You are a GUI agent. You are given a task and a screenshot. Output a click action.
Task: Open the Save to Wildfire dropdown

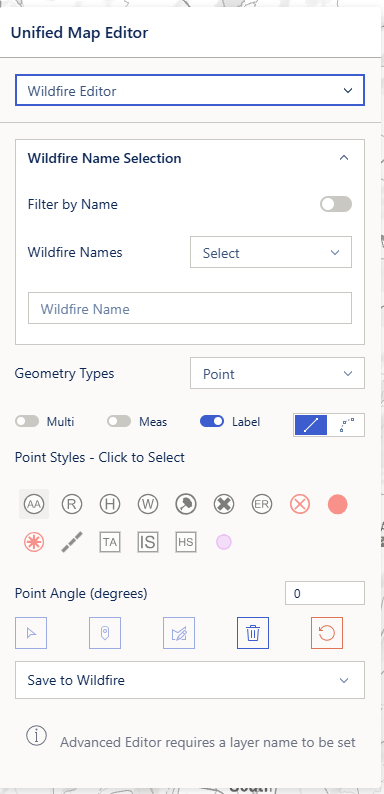coord(190,680)
